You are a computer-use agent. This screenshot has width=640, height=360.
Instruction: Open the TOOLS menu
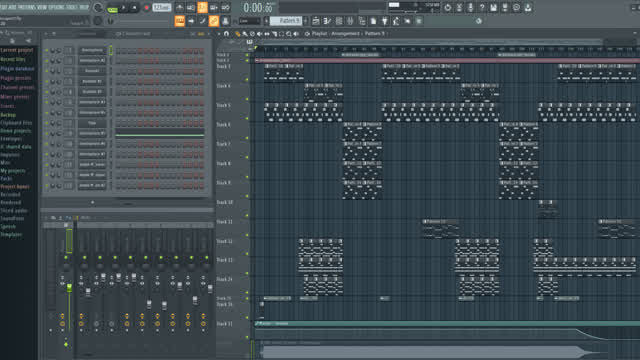point(73,7)
